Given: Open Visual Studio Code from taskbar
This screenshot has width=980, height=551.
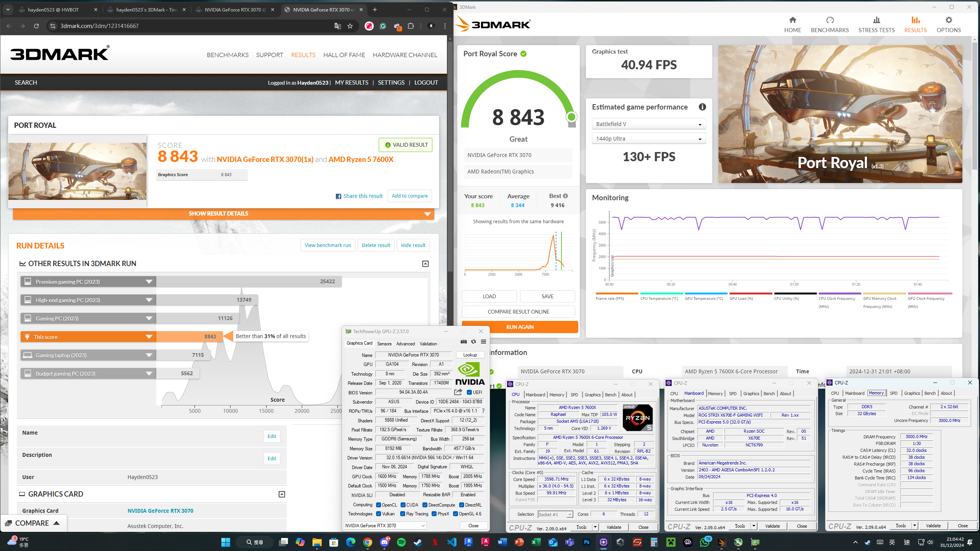Looking at the screenshot, I should click(452, 542).
